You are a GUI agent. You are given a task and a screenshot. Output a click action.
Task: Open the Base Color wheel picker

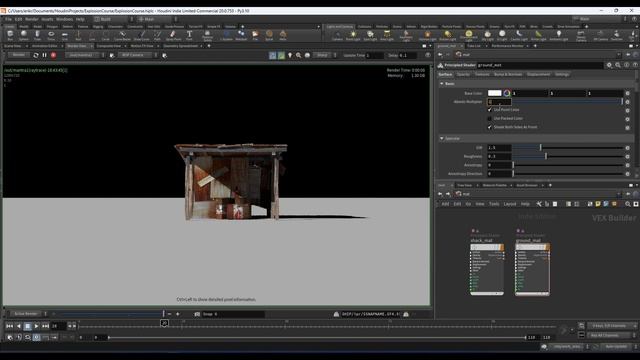(x=507, y=93)
